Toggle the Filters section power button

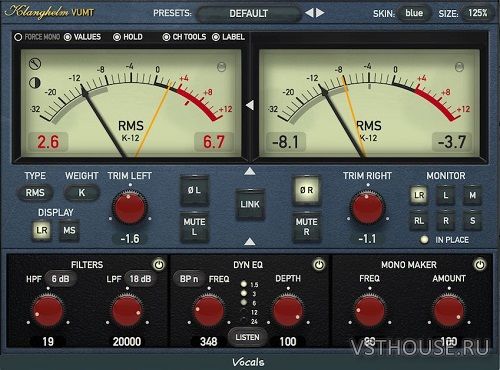[x=159, y=265]
